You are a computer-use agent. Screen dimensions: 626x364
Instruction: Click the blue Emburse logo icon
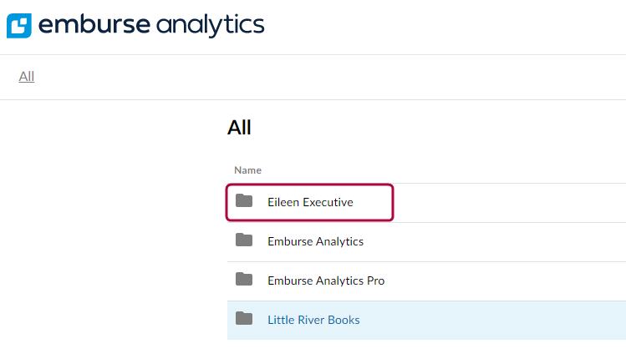(18, 26)
